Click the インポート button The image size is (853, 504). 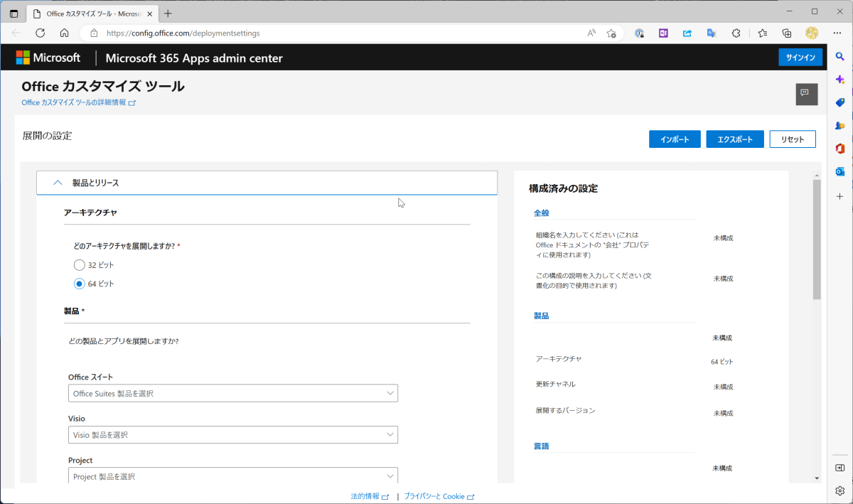[x=675, y=139]
